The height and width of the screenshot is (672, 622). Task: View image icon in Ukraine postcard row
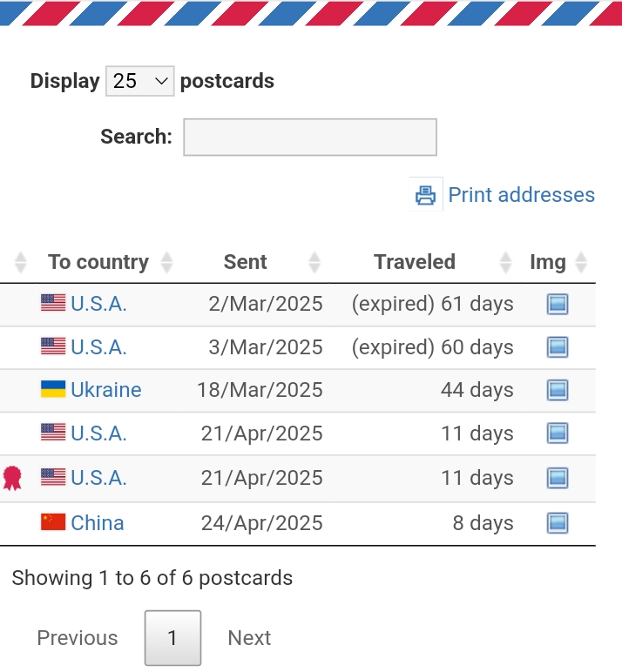[558, 390]
